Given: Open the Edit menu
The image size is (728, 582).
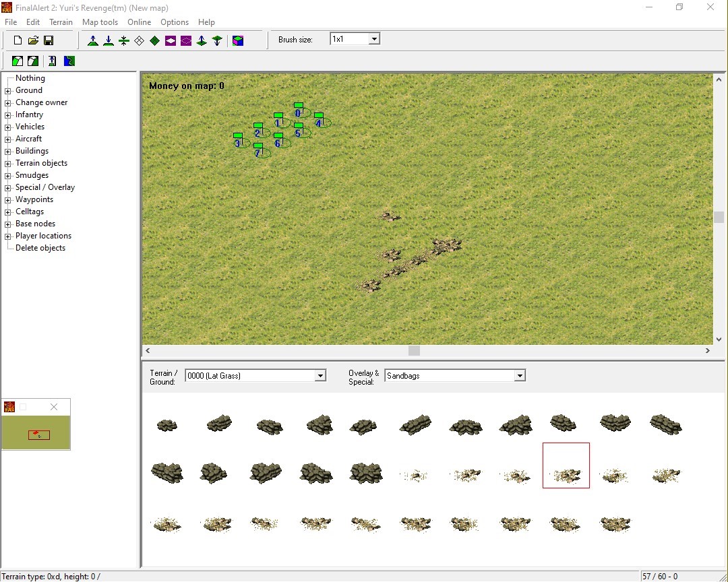Looking at the screenshot, I should coord(32,22).
